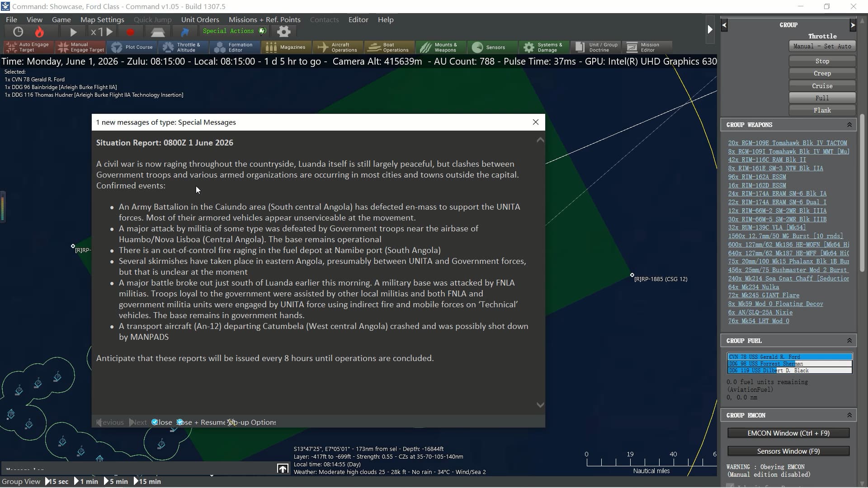Change time compression x1 button
Screen dimensions: 868x488
click(101, 32)
